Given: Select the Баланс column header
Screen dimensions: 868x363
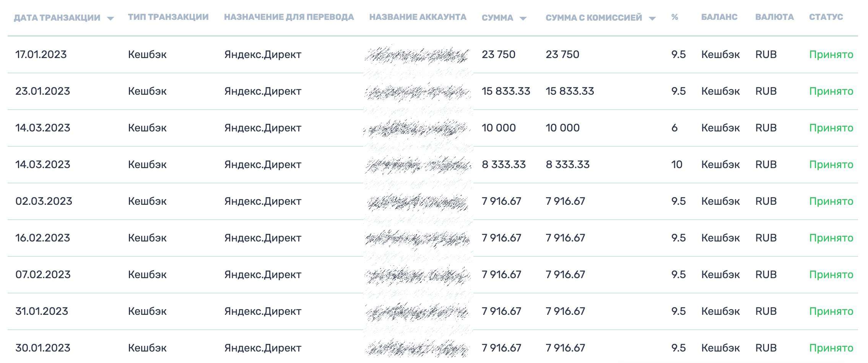Looking at the screenshot, I should click(x=719, y=17).
